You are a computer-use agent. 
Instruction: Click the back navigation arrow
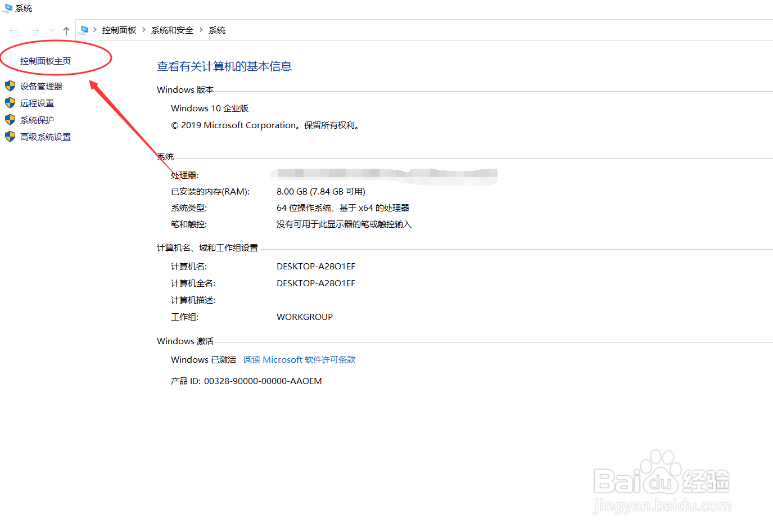(x=12, y=30)
